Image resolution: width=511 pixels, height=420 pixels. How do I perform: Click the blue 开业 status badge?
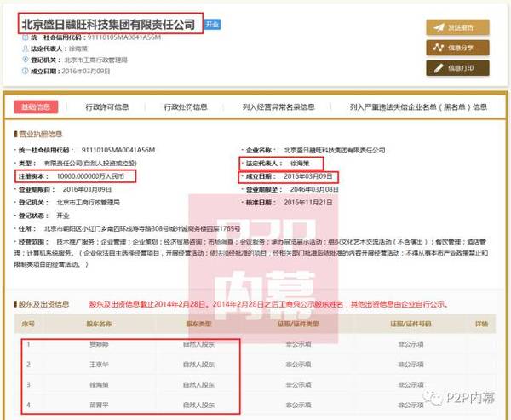click(212, 25)
